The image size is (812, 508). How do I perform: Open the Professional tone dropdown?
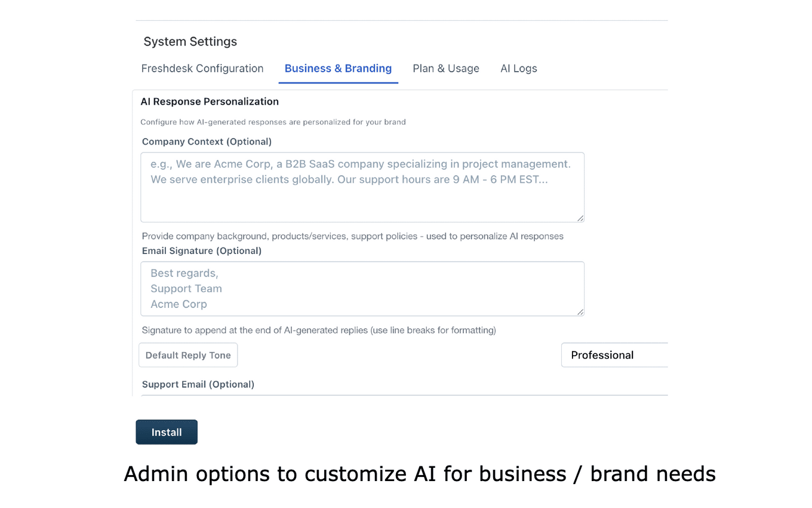tap(615, 355)
